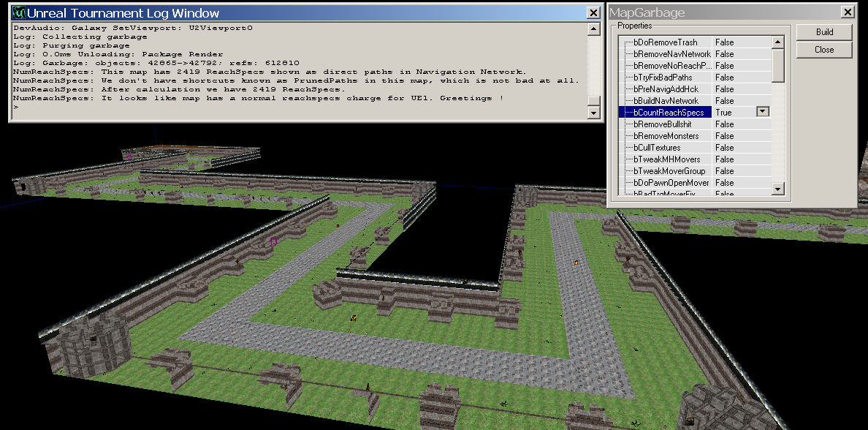Click log line about 'PrunedPaths in this map'

coord(296,80)
